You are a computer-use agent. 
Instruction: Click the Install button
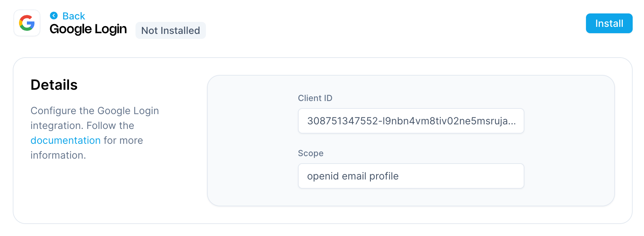tap(609, 23)
